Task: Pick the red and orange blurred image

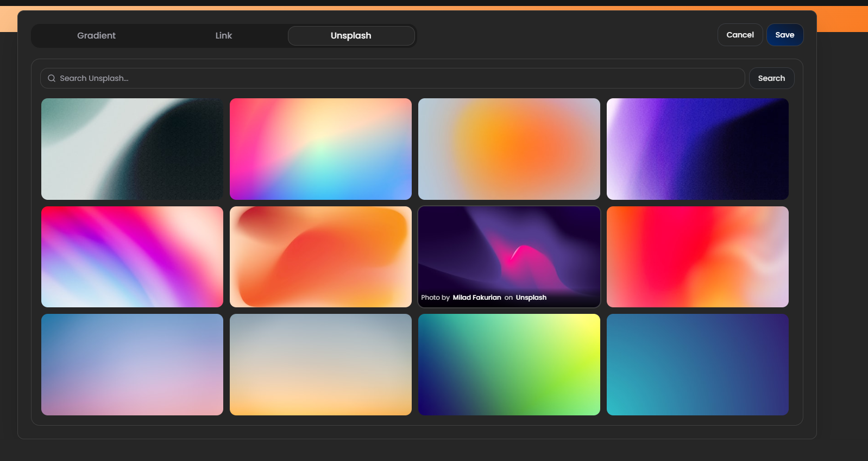Action: (x=697, y=257)
